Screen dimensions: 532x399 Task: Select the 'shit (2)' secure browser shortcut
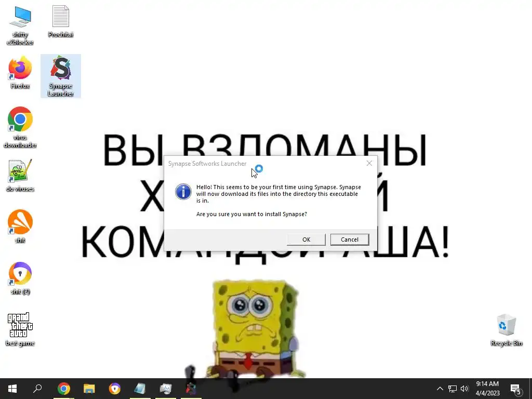click(x=20, y=278)
